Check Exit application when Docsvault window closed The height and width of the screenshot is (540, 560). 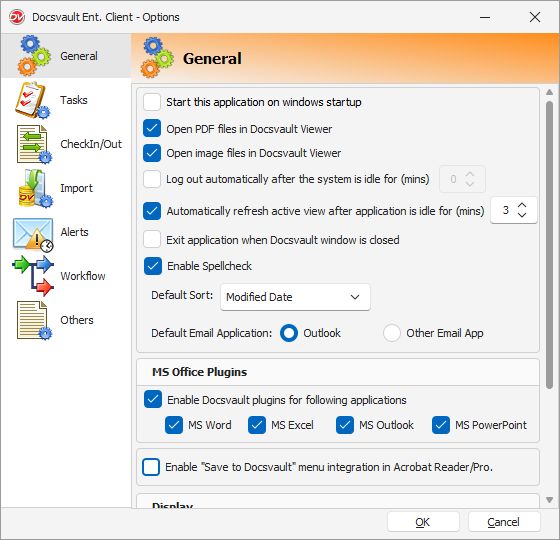pos(152,239)
